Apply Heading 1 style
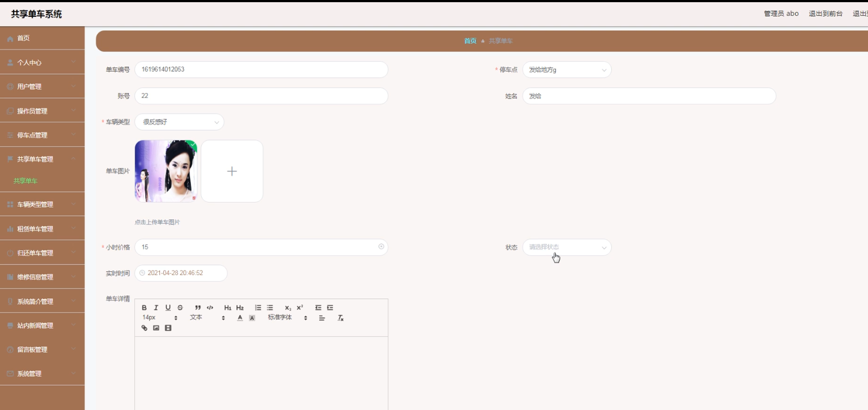Viewport: 868px width, 410px height. click(x=228, y=308)
